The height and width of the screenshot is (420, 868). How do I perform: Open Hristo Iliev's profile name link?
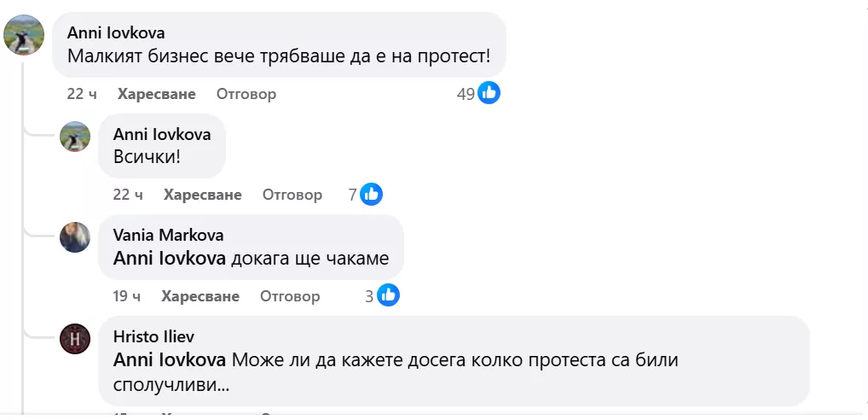(153, 336)
